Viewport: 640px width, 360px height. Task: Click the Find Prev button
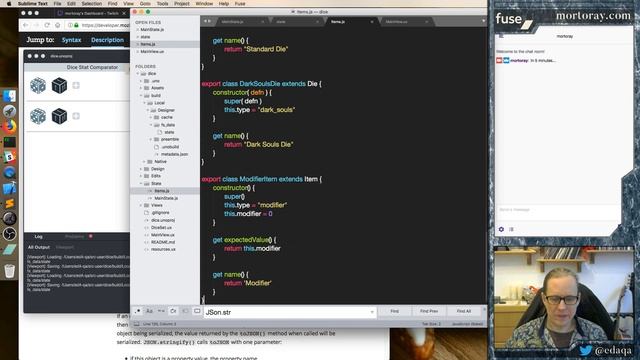pyautogui.click(x=429, y=311)
